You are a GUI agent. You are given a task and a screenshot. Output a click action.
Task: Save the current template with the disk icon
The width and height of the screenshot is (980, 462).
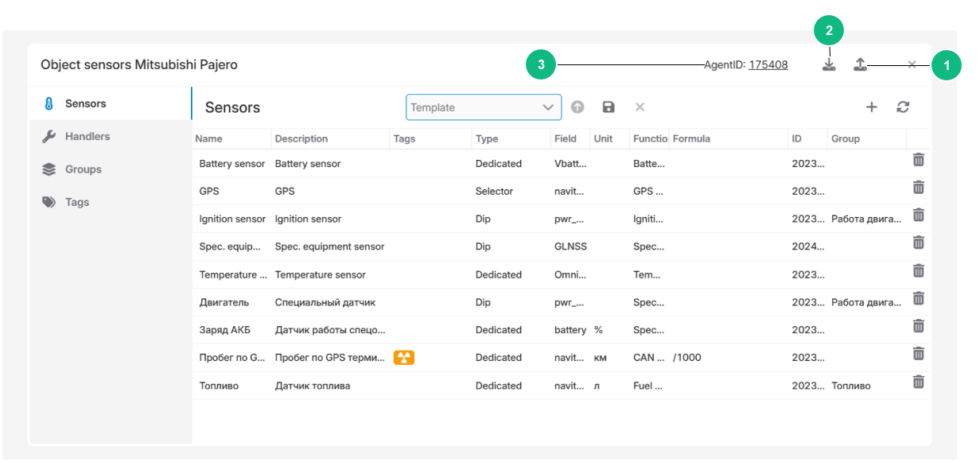point(609,107)
